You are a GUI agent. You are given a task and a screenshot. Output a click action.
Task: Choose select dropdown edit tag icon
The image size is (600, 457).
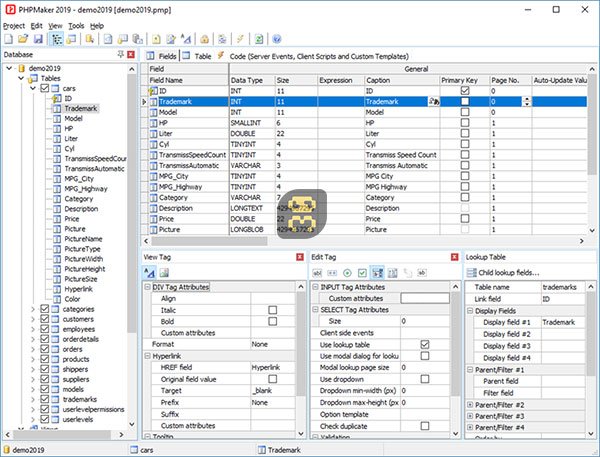(x=377, y=273)
